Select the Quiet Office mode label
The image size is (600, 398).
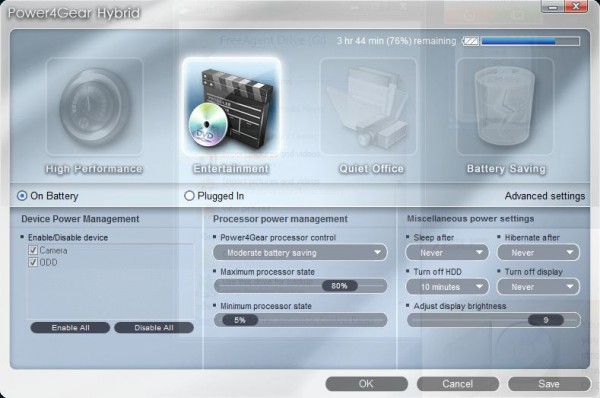[371, 169]
